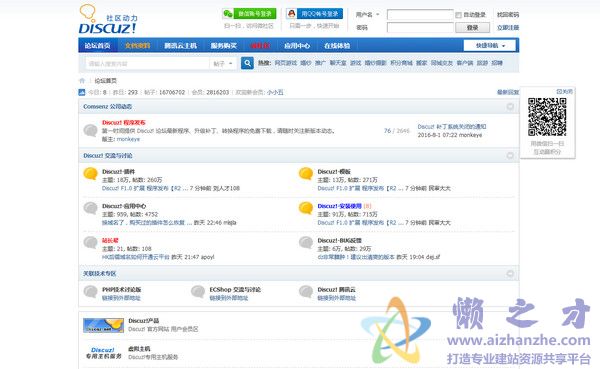The height and width of the screenshot is (369, 600).
Task: Click the blue search magnifier button
Action: [x=247, y=63]
